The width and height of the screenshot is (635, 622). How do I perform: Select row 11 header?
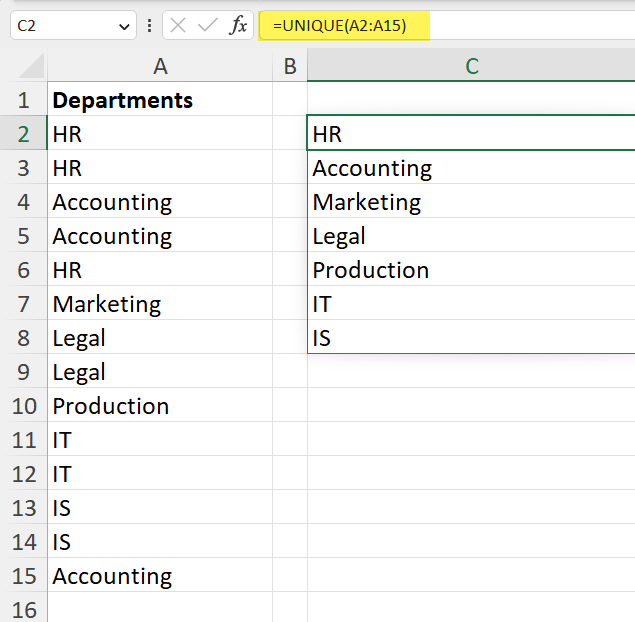(x=23, y=440)
